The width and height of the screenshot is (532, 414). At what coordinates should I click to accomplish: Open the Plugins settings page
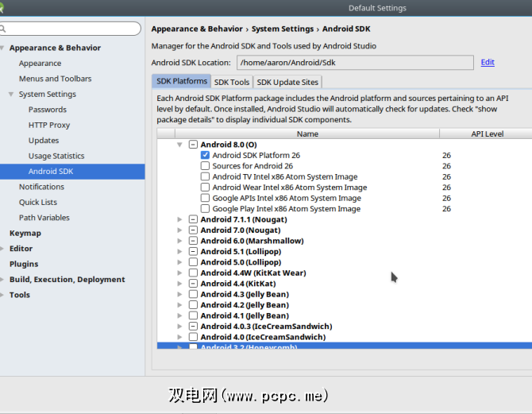tap(24, 264)
